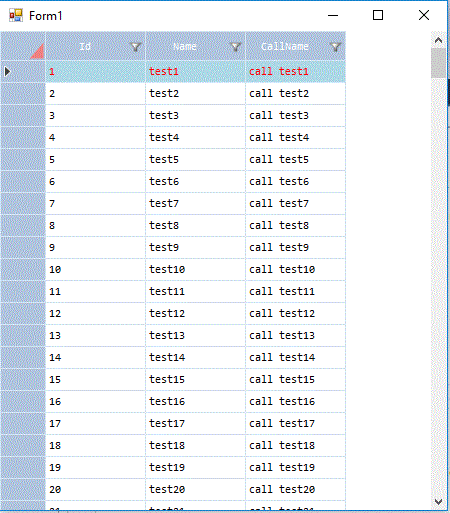Select the row header of row 10
Screen dimensions: 450x513
(23, 269)
